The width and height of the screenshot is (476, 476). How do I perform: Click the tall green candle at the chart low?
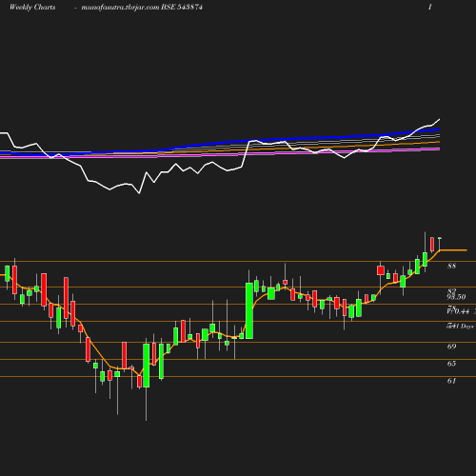point(147,366)
